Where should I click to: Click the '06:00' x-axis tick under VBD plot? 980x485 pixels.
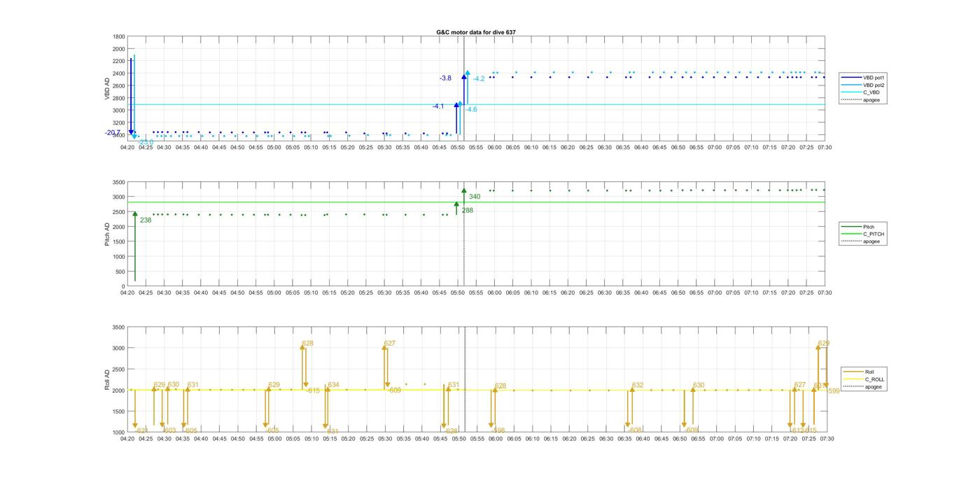[495, 148]
